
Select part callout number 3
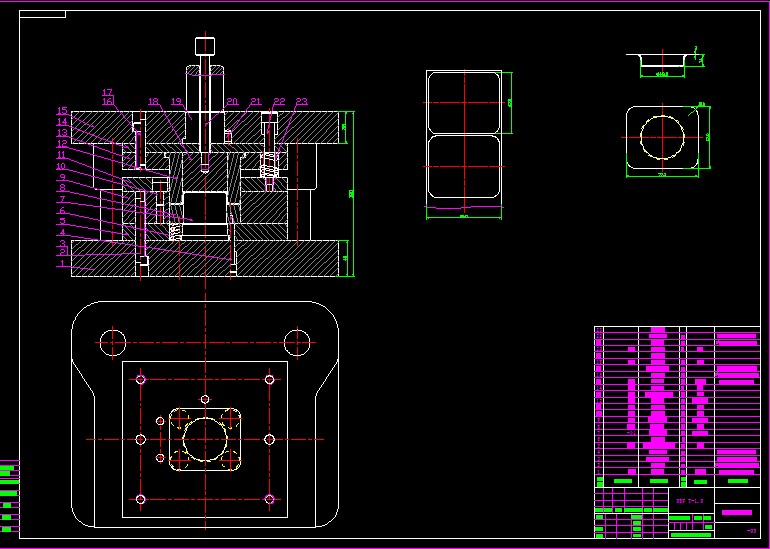tap(62, 244)
